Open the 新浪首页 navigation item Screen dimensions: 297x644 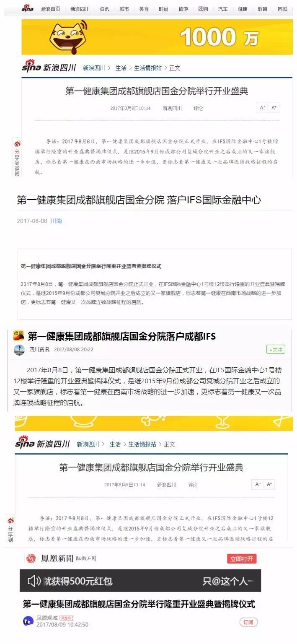[51, 9]
